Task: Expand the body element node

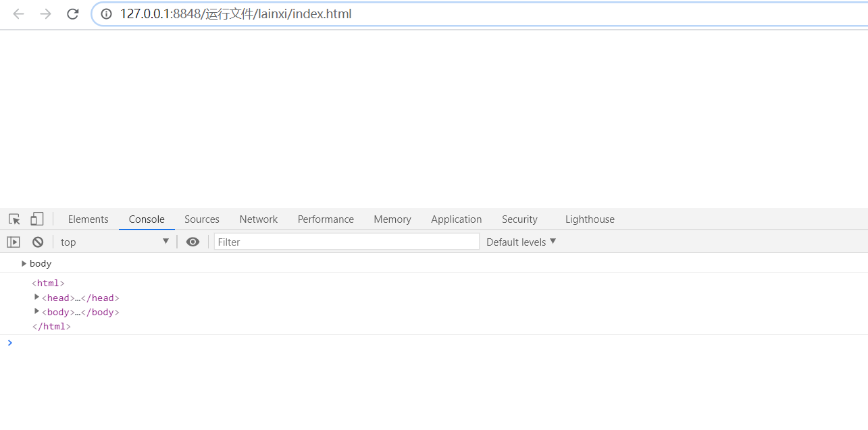Action: pyautogui.click(x=36, y=311)
